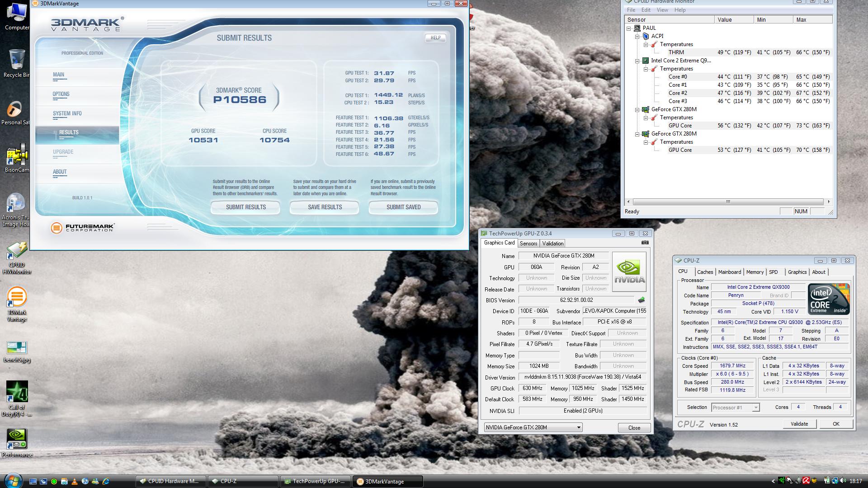Click the volume speaker tray icon

click(x=843, y=480)
